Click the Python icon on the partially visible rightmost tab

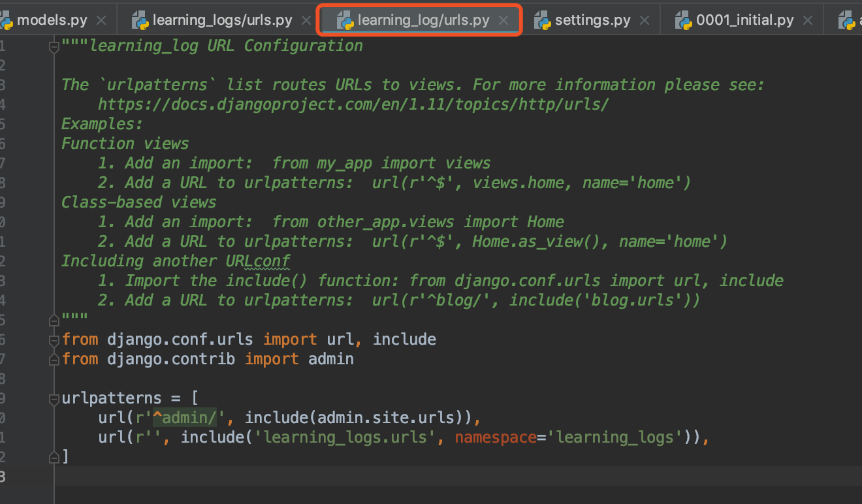pos(846,19)
